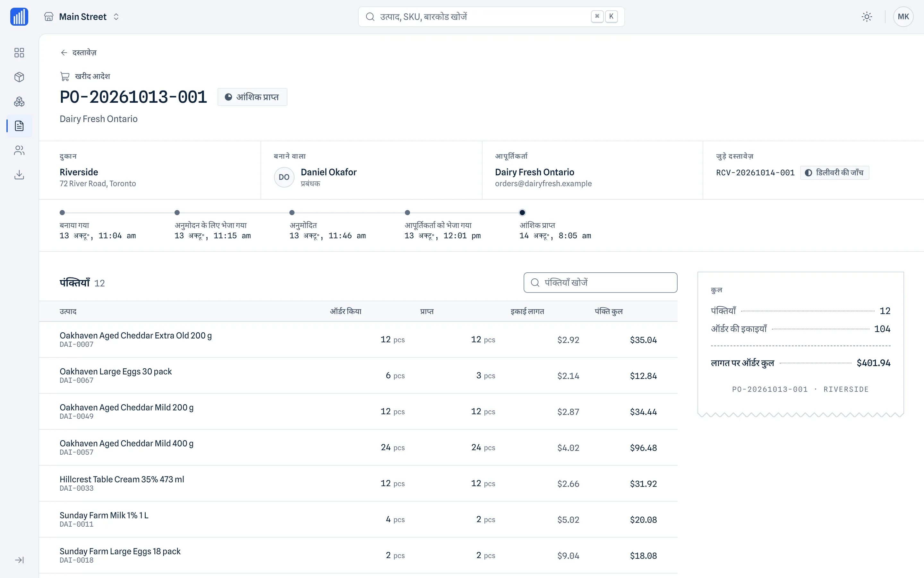This screenshot has height=578, width=924.
Task: Click the अनुमोदन के लिए भेजा गया timeline dot
Action: 177,213
